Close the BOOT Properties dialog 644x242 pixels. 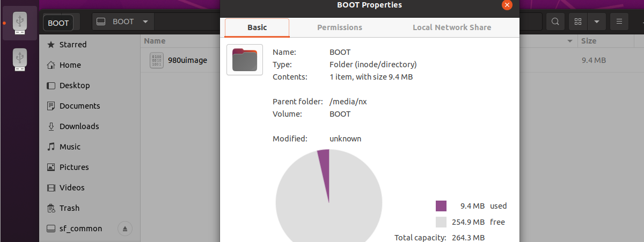pyautogui.click(x=507, y=5)
